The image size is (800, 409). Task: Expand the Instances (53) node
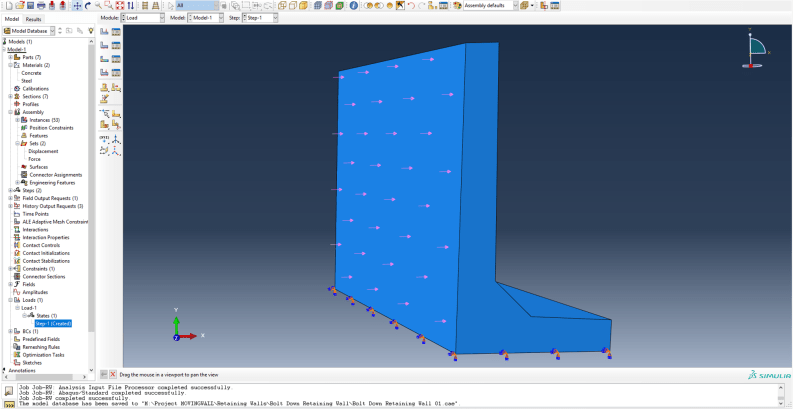coord(17,120)
